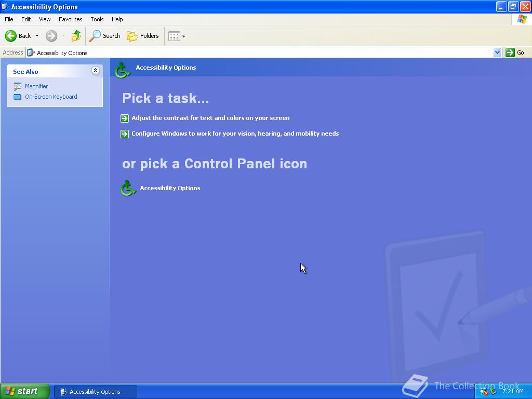Screen dimensions: 532x399
Task: Open the Views dropdown button
Action: [177, 36]
